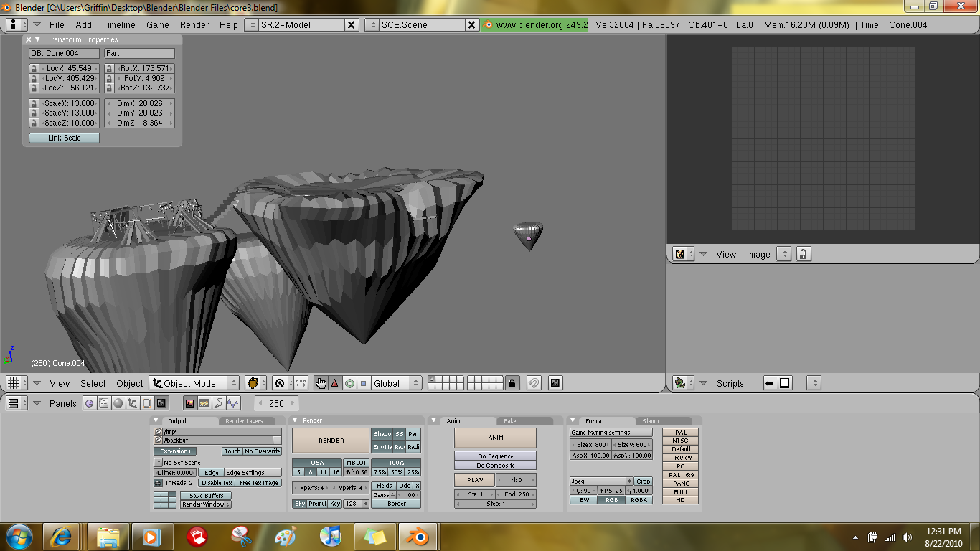Select the Sequencer buttons sub-context icon
This screenshot has height=551, width=980.
(204, 403)
